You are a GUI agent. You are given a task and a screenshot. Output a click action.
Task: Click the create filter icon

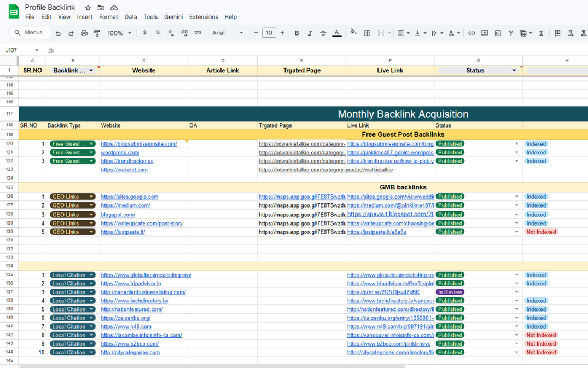tap(511, 33)
